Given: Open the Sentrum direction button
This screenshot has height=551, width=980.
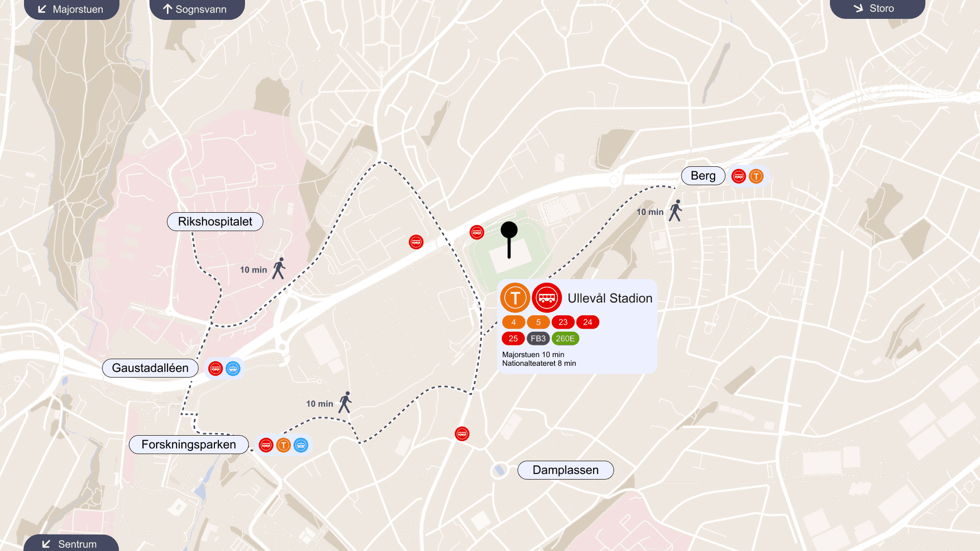Looking at the screenshot, I should click(71, 543).
